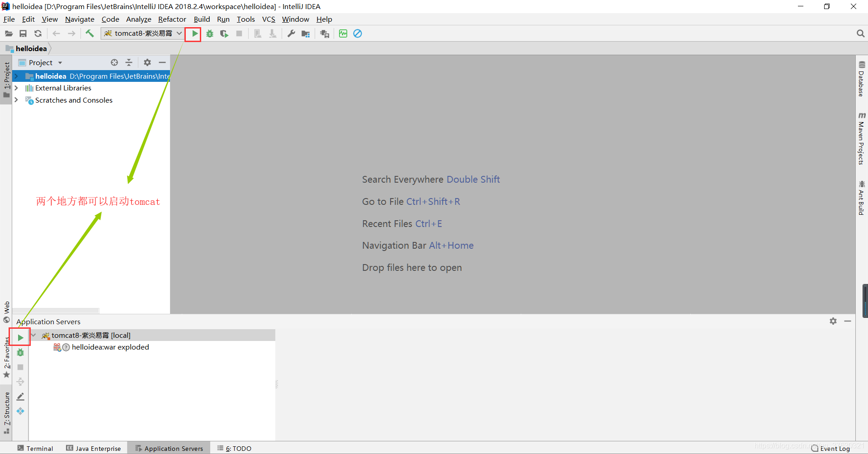Screen dimensions: 868x454
Task: Hide the Project panel with minus icon
Action: [162, 62]
